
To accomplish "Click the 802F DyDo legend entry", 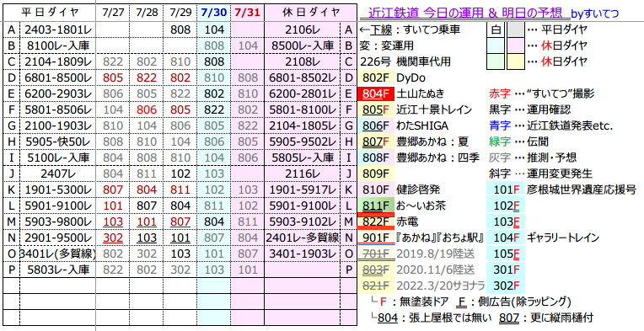I will (392, 77).
